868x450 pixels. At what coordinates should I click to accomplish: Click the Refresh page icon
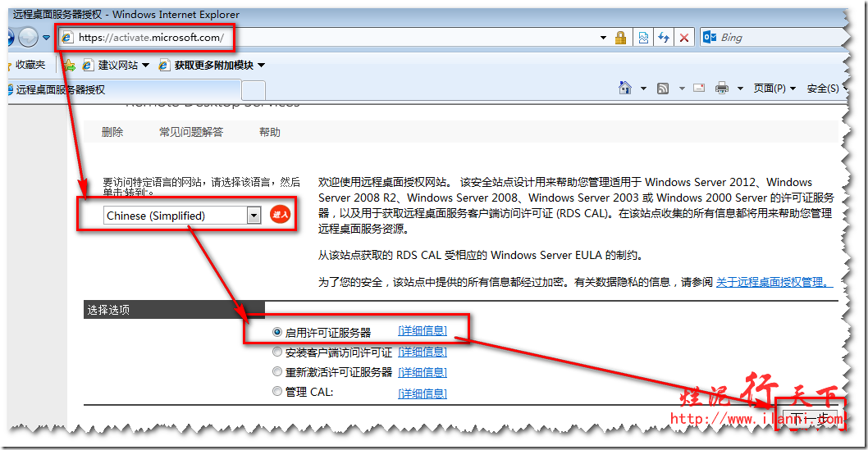(663, 38)
